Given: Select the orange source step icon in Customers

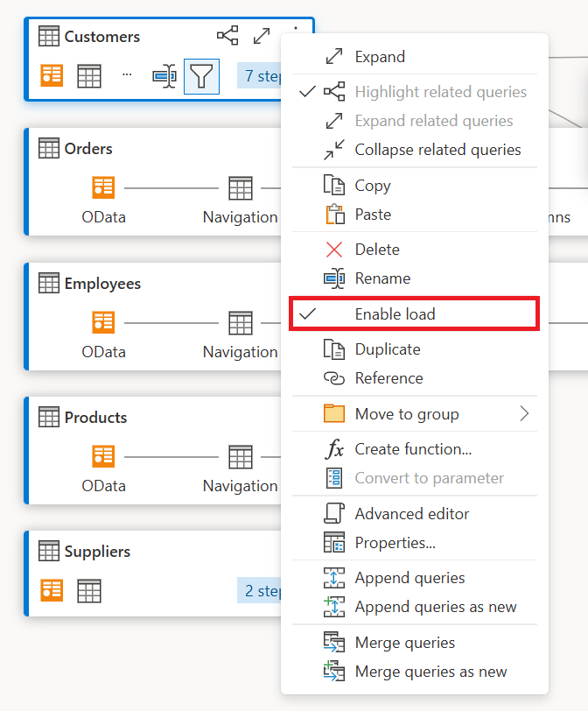Looking at the screenshot, I should tap(52, 75).
